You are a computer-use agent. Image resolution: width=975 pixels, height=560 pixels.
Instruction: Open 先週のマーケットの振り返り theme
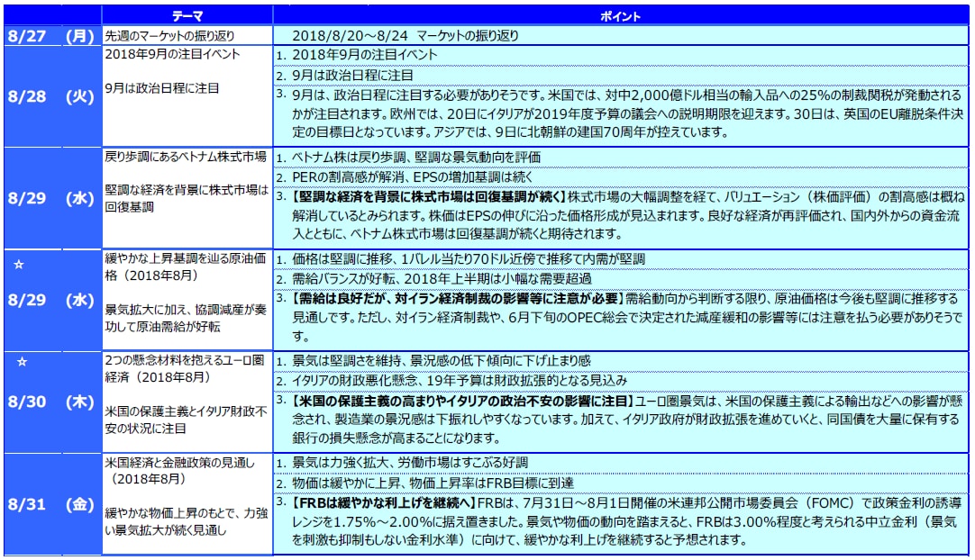pos(170,36)
